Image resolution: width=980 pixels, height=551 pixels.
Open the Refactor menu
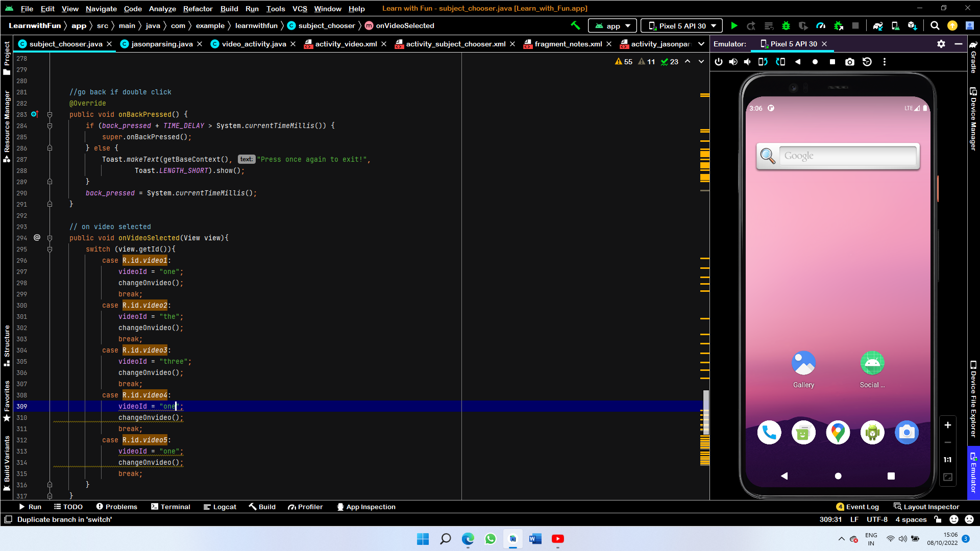tap(198, 9)
